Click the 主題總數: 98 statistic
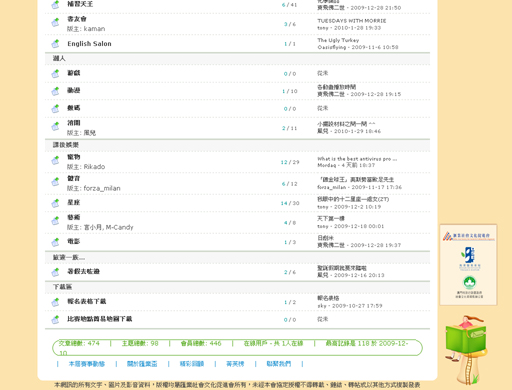This screenshot has width=512, height=390. (140, 343)
